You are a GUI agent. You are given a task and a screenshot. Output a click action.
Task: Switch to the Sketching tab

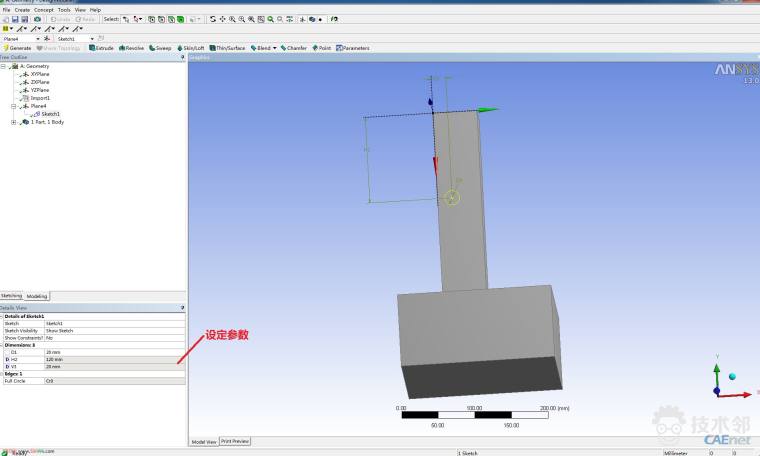[x=11, y=296]
